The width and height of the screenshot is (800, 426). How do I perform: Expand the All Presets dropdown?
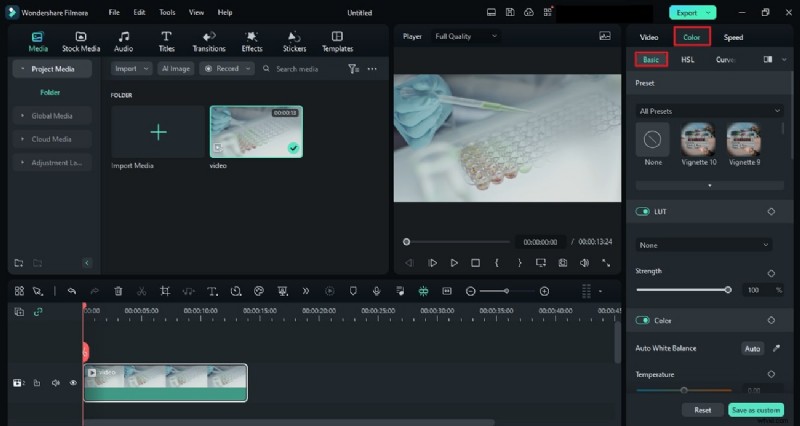(x=709, y=111)
